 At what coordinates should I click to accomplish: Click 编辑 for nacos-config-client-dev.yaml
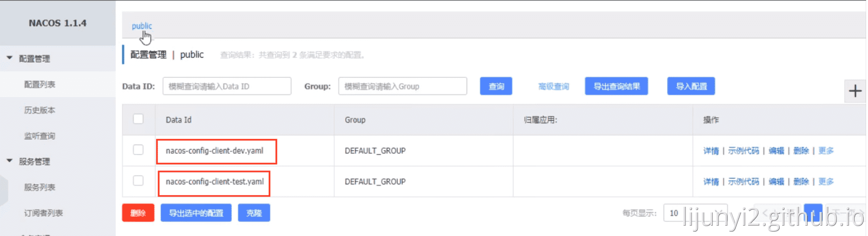coord(776,151)
